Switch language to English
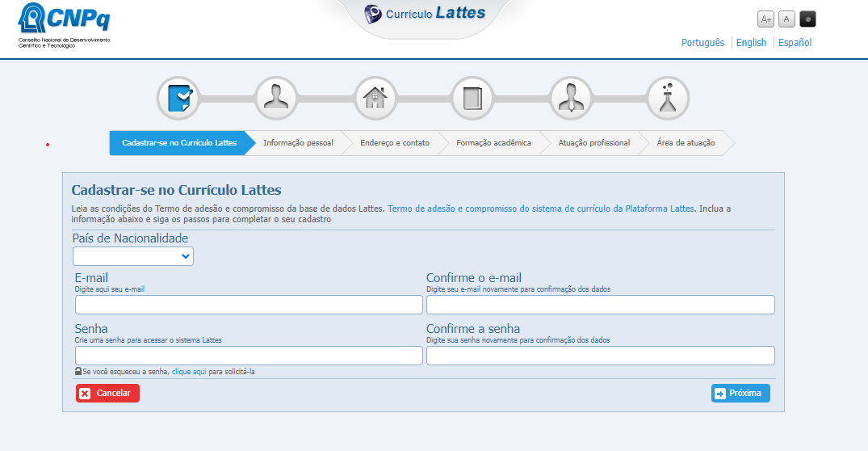Screen dimensions: 868x451 coord(751,43)
